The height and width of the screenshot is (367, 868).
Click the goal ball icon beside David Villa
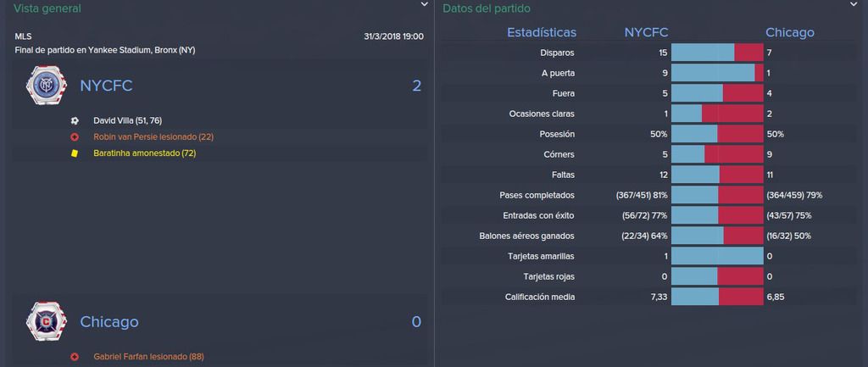click(75, 120)
